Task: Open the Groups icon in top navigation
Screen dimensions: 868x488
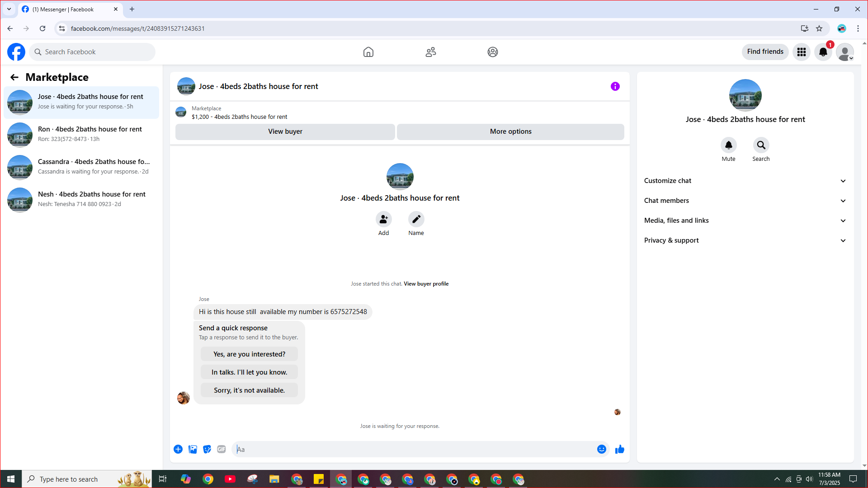Action: (493, 52)
